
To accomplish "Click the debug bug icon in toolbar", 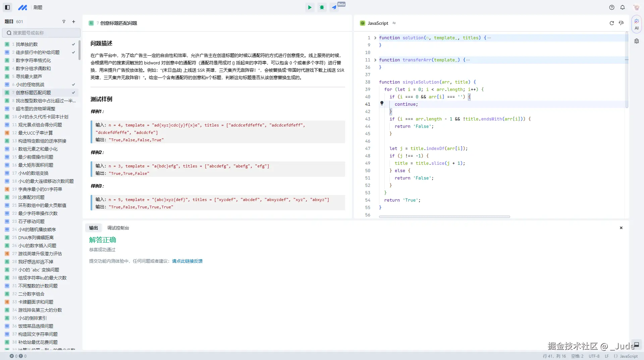I will coord(322,7).
